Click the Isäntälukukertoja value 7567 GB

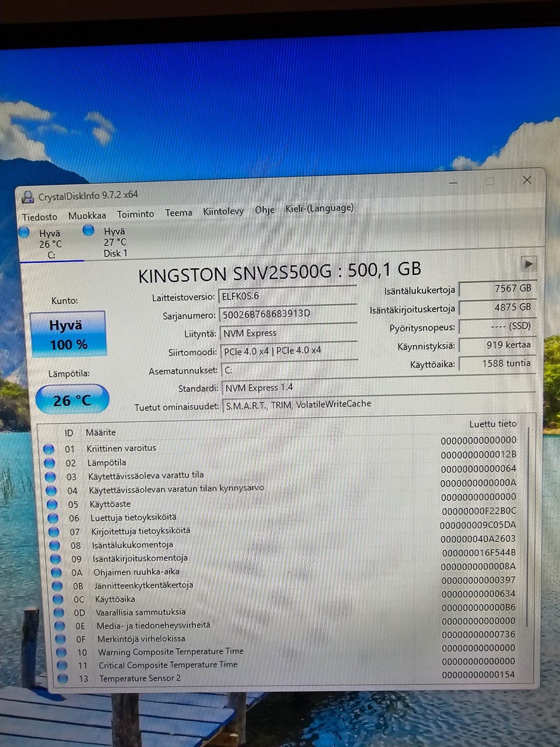tap(498, 289)
